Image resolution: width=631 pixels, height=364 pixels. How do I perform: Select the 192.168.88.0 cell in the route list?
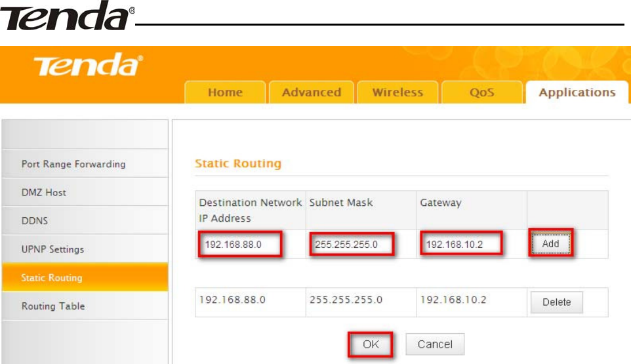pyautogui.click(x=251, y=302)
